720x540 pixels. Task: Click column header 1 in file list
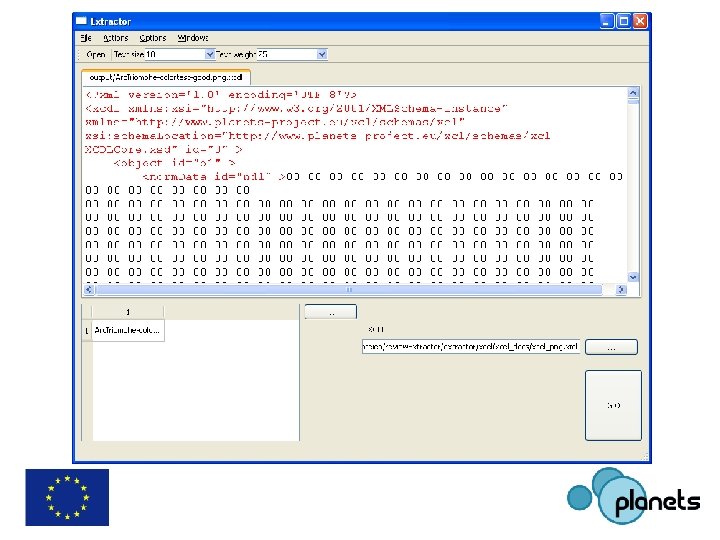tap(128, 312)
